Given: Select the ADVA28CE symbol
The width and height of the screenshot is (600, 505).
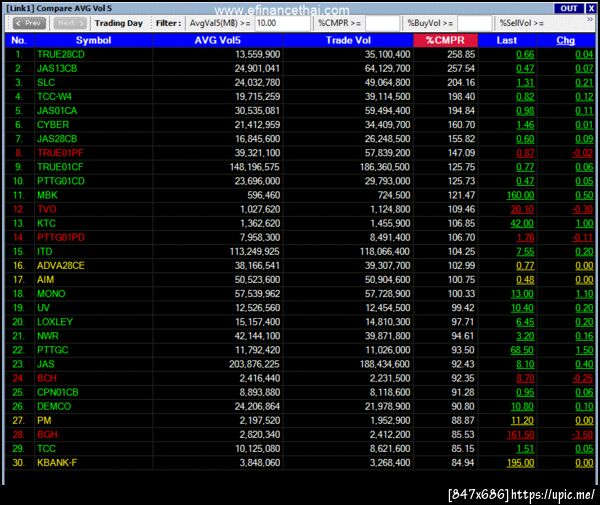Looking at the screenshot, I should point(61,266).
